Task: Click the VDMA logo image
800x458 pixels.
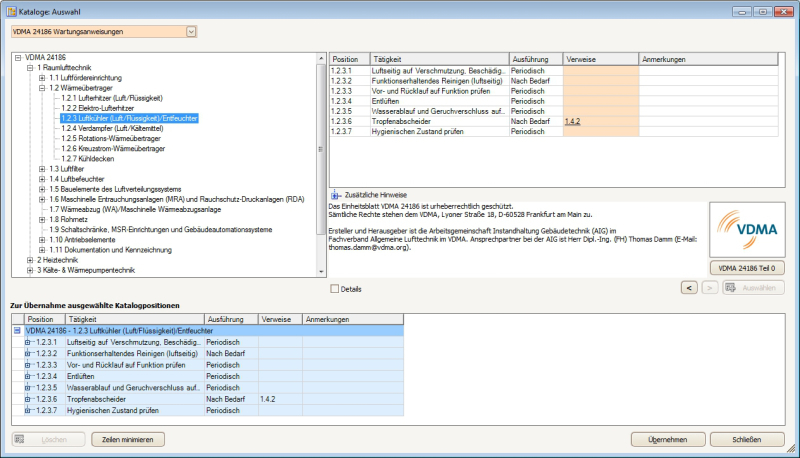Action: (747, 230)
